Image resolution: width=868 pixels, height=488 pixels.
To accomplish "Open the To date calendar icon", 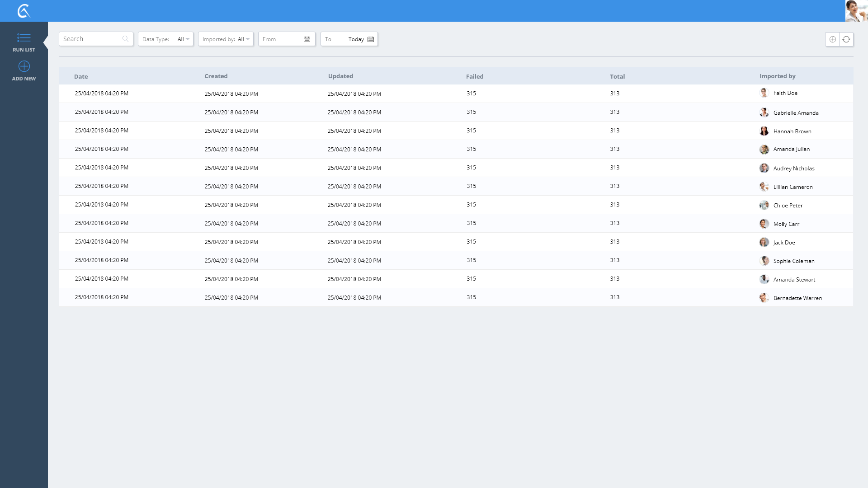I will [x=371, y=39].
